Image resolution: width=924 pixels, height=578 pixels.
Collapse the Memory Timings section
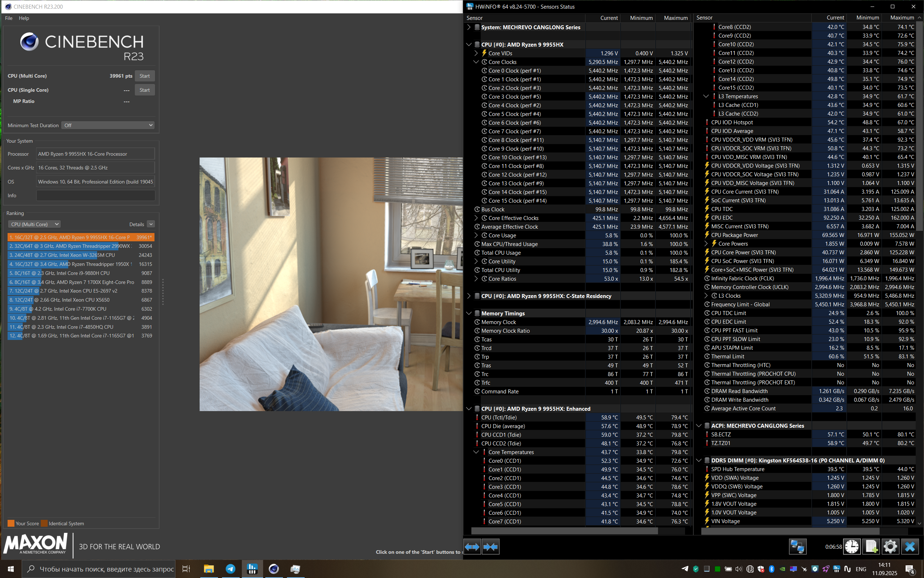[x=469, y=313]
